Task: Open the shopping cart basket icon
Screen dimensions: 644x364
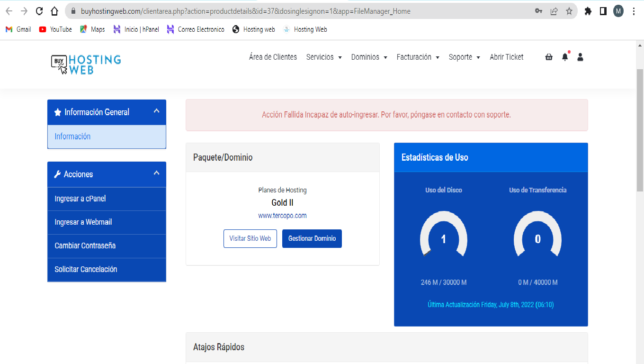Action: [549, 57]
